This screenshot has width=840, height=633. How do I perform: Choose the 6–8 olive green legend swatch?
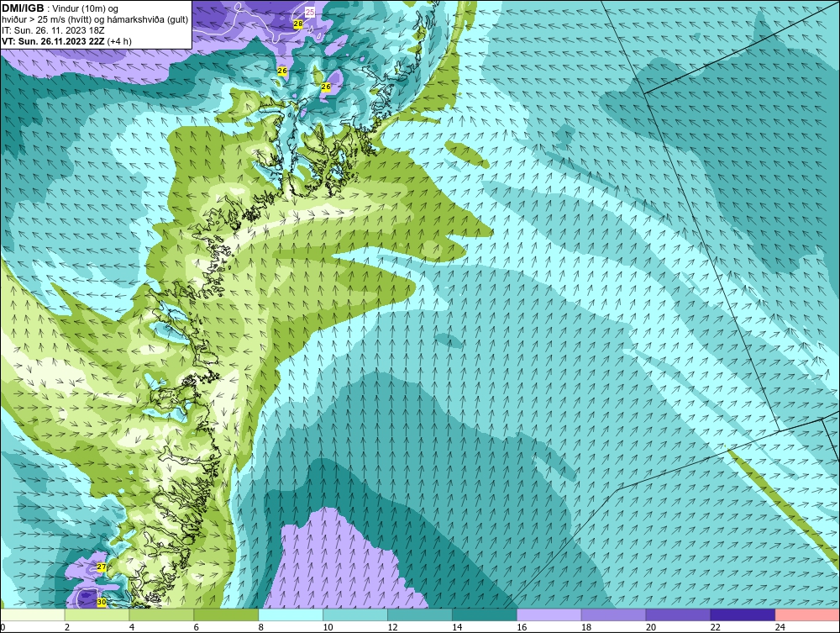(x=226, y=615)
